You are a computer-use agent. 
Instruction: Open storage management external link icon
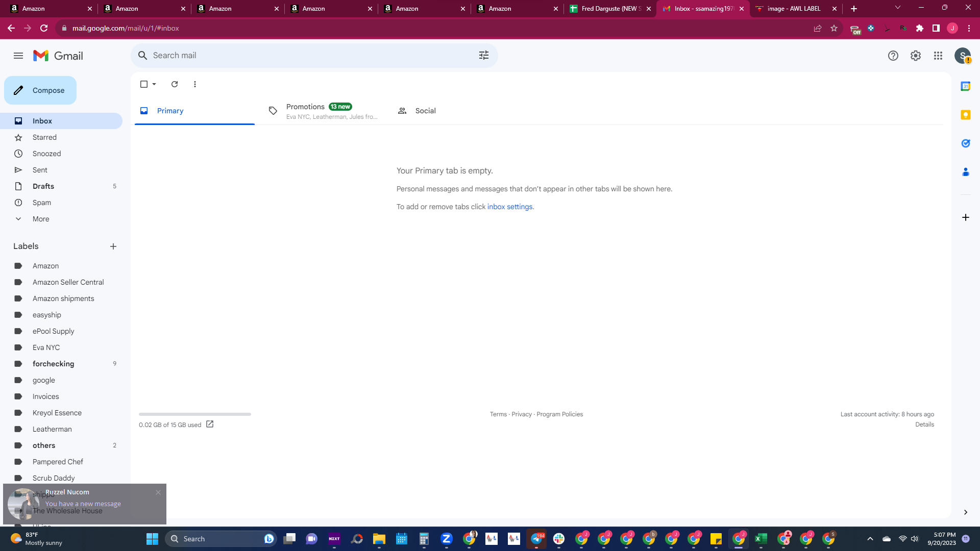[x=210, y=424]
